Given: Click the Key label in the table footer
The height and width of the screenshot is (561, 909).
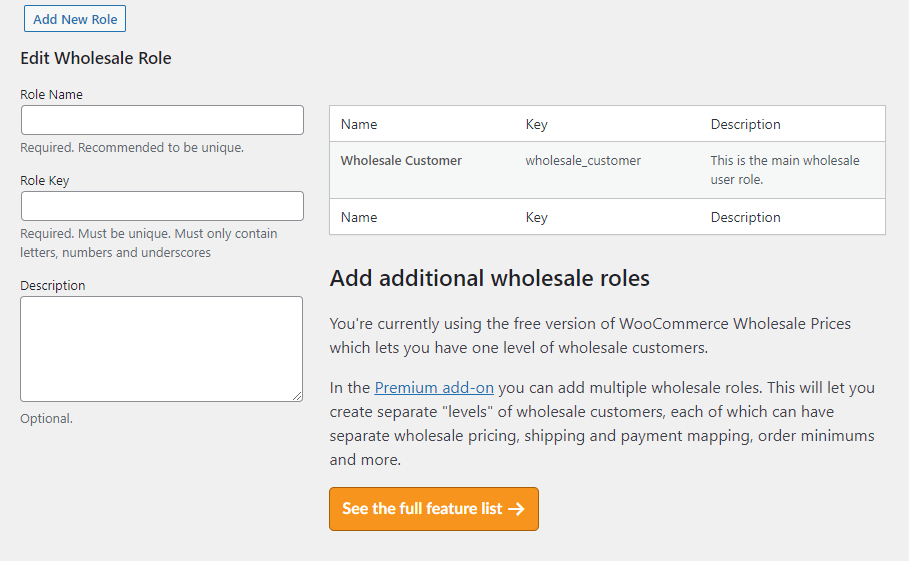Looking at the screenshot, I should coord(536,217).
